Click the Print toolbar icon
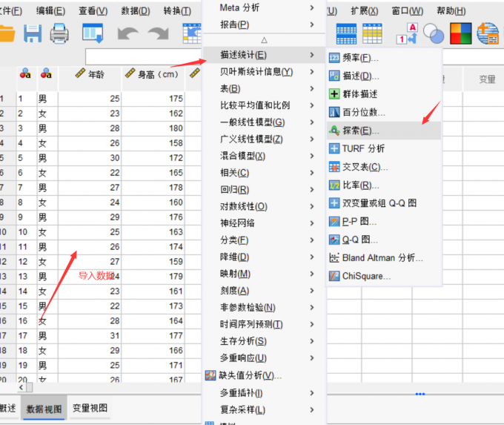504x425 pixels. tap(59, 33)
